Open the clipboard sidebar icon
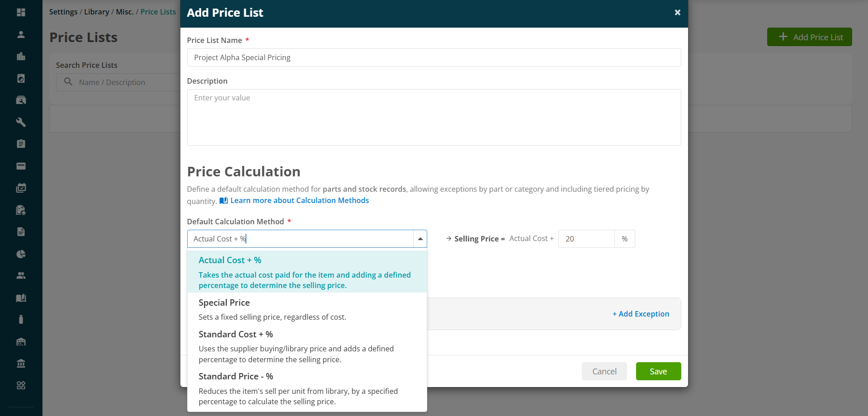This screenshot has height=416, width=868. [21, 144]
